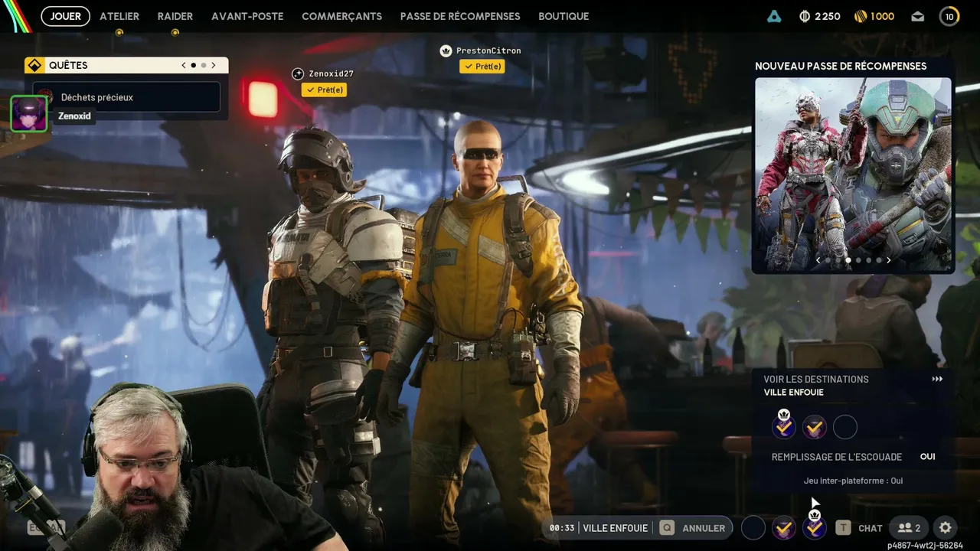This screenshot has height=551, width=980.
Task: Click Zenoxid27's player name tag
Action: click(332, 74)
